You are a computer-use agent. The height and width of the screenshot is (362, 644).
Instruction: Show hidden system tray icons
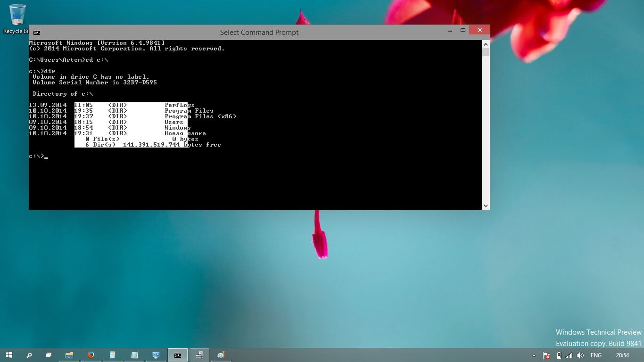(534, 355)
